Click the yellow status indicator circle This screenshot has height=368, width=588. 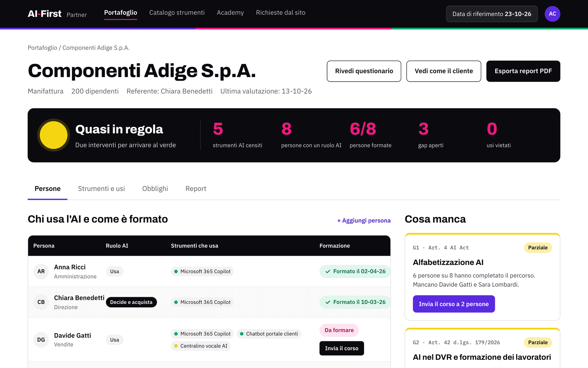tap(54, 135)
